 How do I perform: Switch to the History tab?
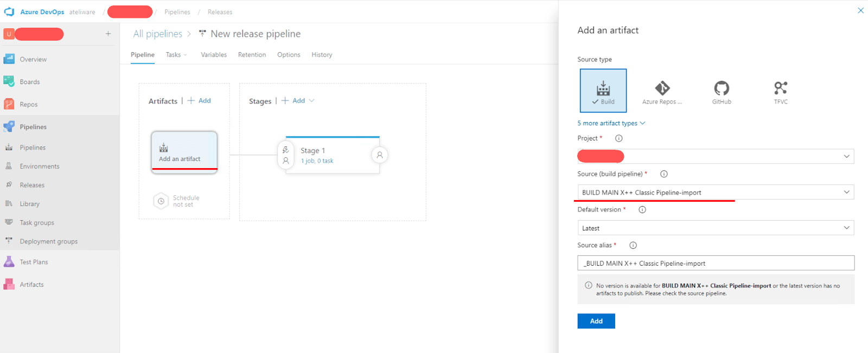pos(322,55)
